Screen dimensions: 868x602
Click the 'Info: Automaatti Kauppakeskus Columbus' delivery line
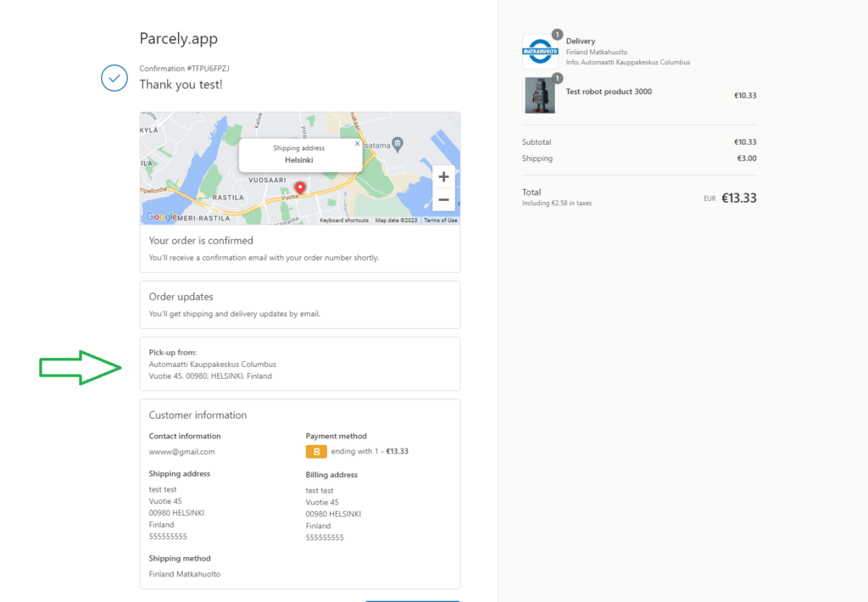pos(628,62)
